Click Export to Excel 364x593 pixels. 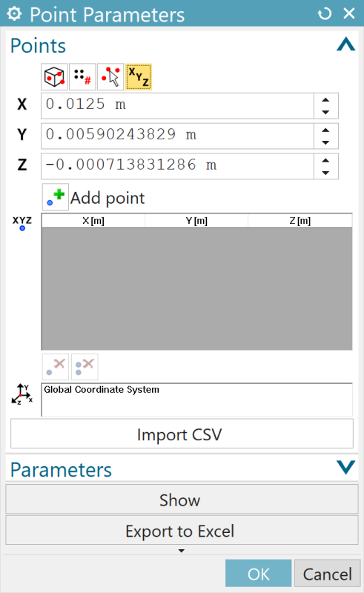[182, 531]
